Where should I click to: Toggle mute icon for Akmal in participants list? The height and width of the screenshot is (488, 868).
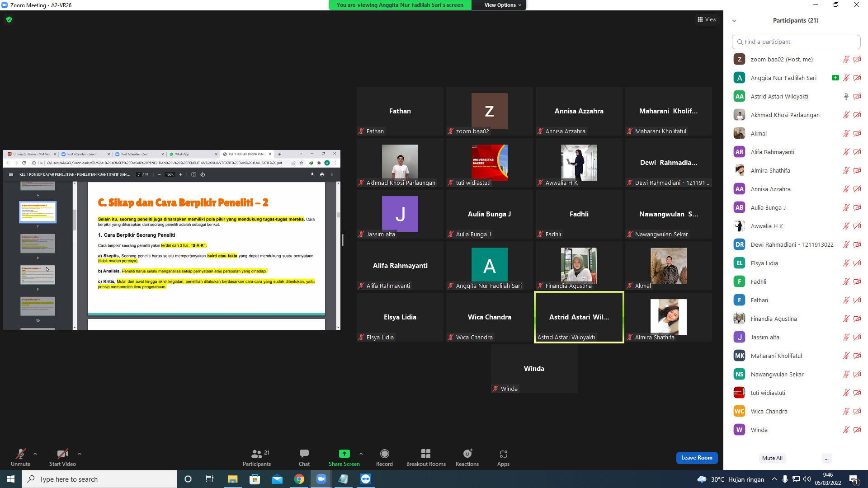click(846, 133)
